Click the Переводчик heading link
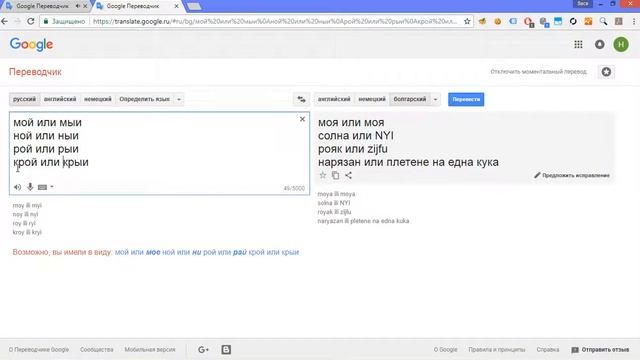The height and width of the screenshot is (360, 640). point(35,72)
